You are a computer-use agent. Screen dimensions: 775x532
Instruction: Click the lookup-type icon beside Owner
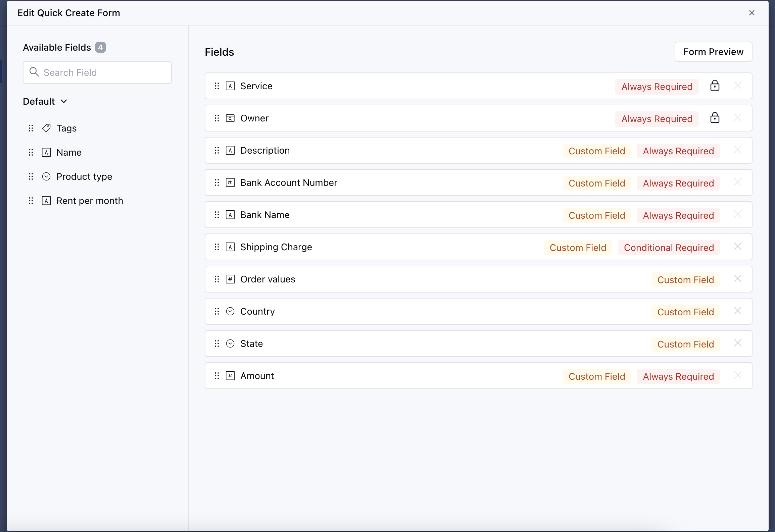(x=230, y=118)
